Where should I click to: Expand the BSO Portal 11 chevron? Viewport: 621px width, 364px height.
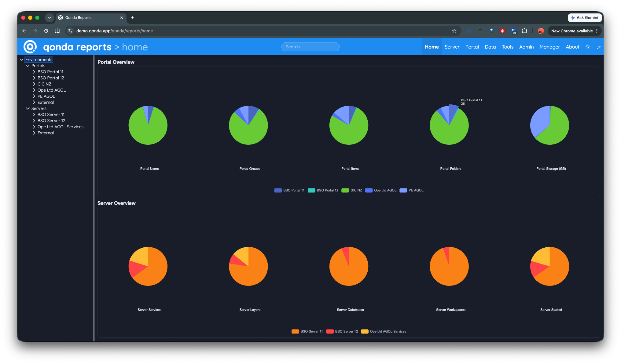click(x=34, y=72)
